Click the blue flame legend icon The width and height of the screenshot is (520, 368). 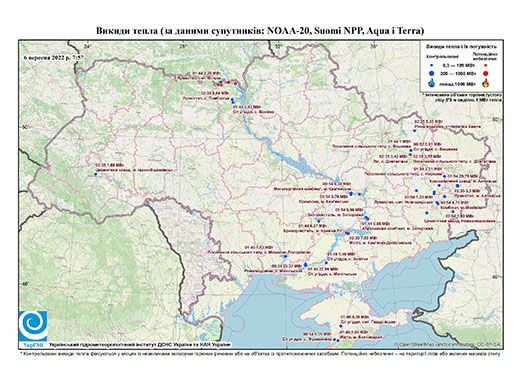pyautogui.click(x=432, y=83)
